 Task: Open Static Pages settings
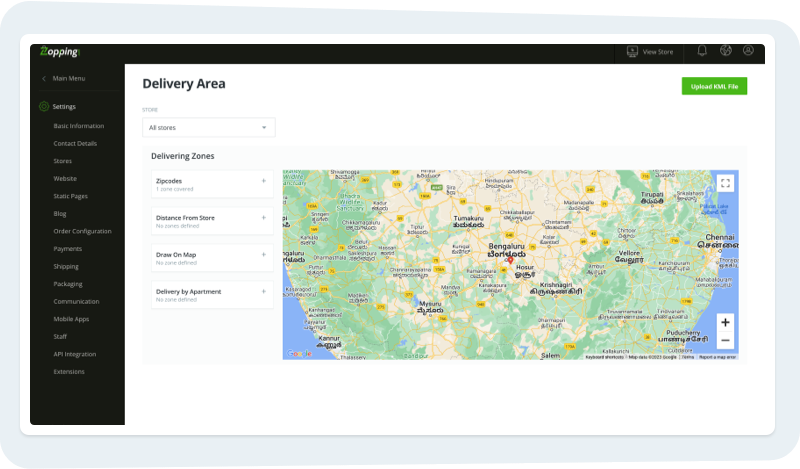tap(70, 196)
